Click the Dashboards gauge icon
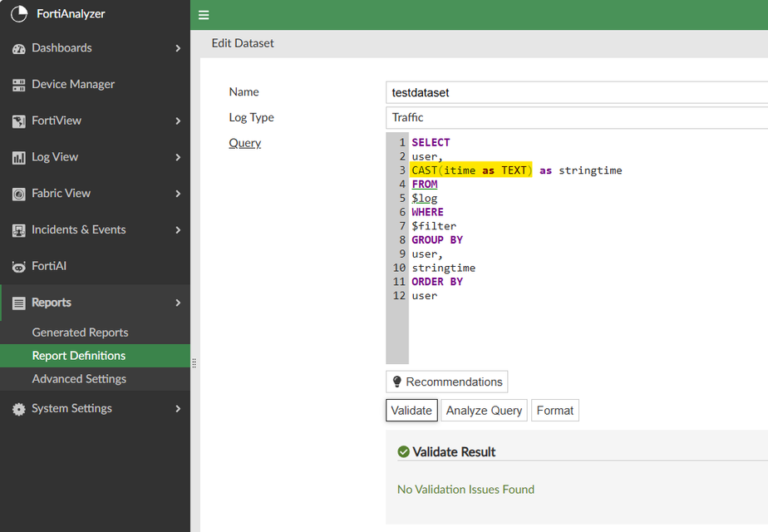Viewport: 768px width, 532px height. pos(18,49)
